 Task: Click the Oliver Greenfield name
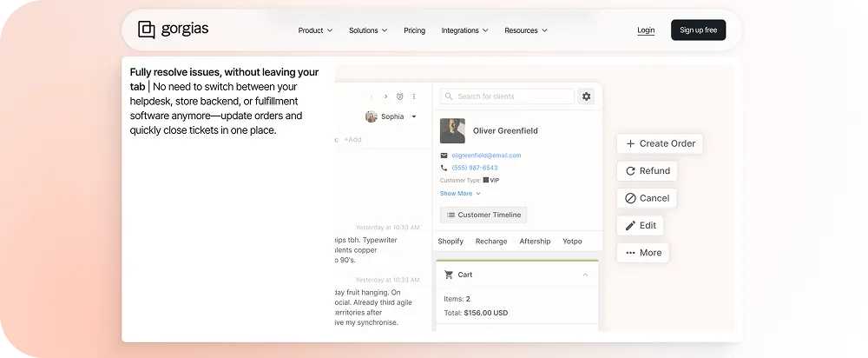click(x=505, y=131)
